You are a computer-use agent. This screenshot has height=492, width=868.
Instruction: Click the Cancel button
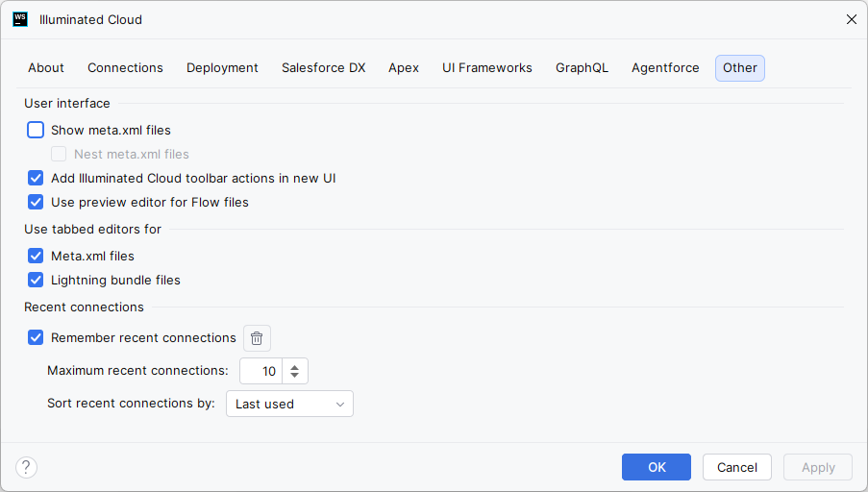point(737,467)
